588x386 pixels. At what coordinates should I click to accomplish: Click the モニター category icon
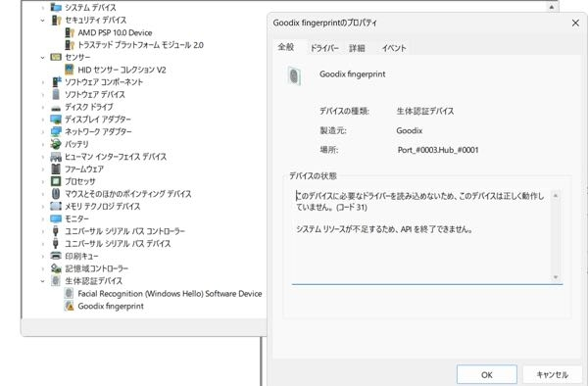coord(56,218)
